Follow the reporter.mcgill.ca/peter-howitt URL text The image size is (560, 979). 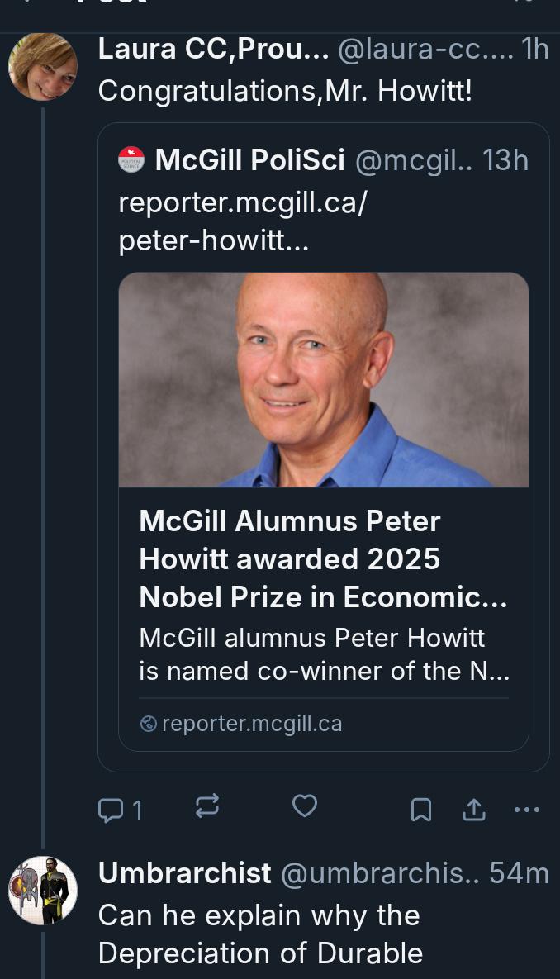(x=241, y=221)
